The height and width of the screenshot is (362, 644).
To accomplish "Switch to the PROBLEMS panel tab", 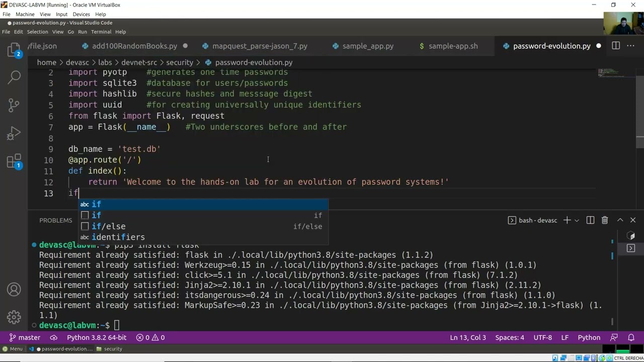I will pyautogui.click(x=56, y=220).
